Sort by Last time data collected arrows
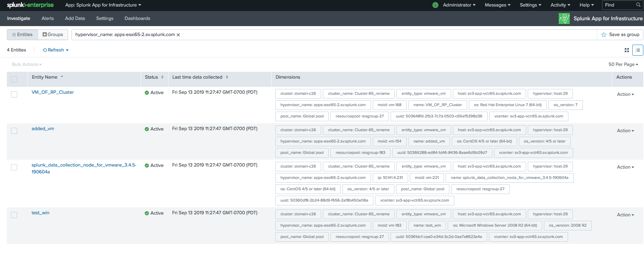The height and width of the screenshot is (273, 644). pyautogui.click(x=227, y=77)
